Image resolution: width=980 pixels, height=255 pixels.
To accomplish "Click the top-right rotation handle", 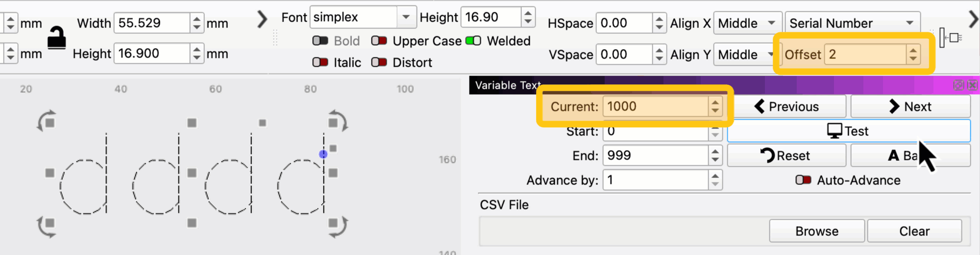I will tap(338, 121).
